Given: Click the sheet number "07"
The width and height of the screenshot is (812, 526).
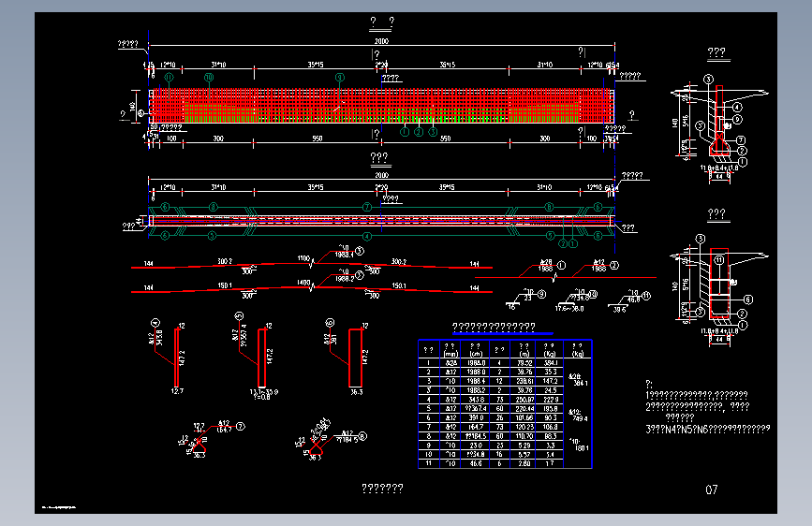Looking at the screenshot, I should click(x=712, y=489).
